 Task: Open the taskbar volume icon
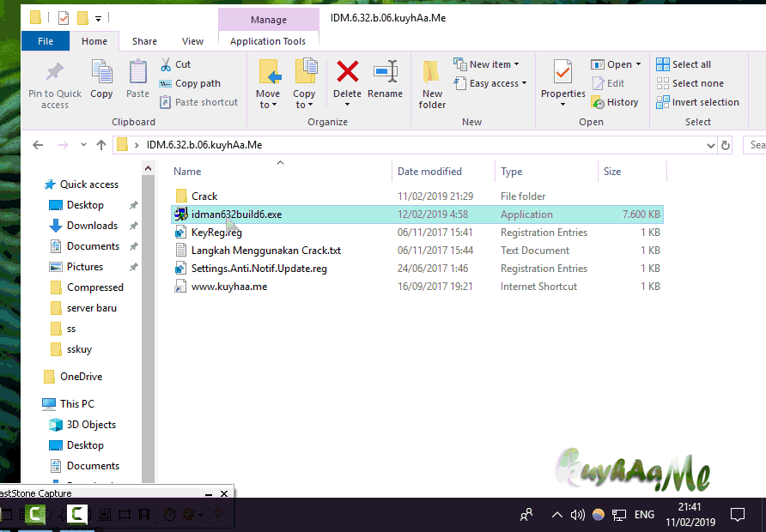(x=577, y=515)
